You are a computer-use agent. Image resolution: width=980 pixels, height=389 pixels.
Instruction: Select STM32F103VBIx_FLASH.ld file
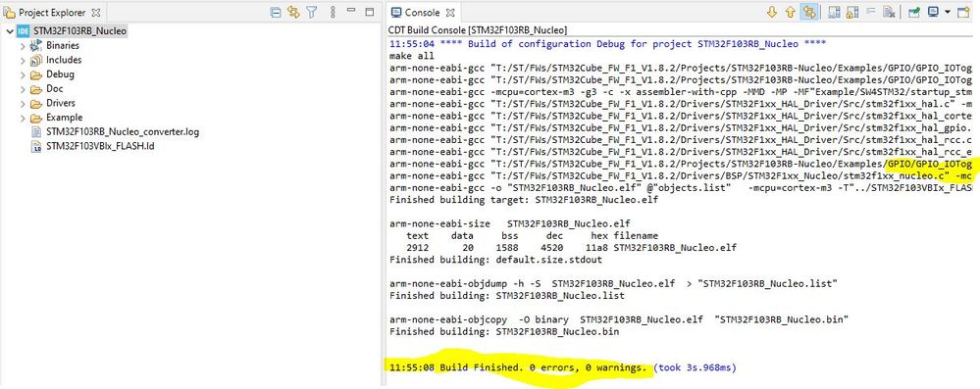tap(100, 146)
